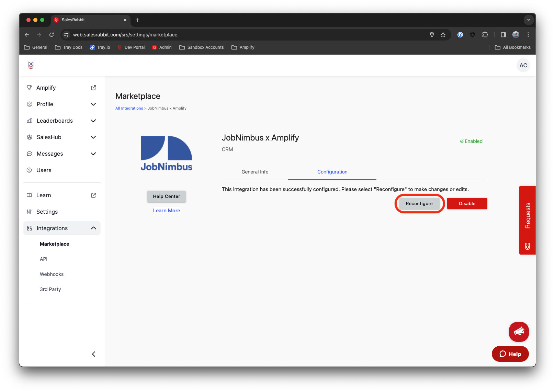Viewport: 555px width, 392px height.
Task: Click the site info icon in address bar
Action: 67,35
